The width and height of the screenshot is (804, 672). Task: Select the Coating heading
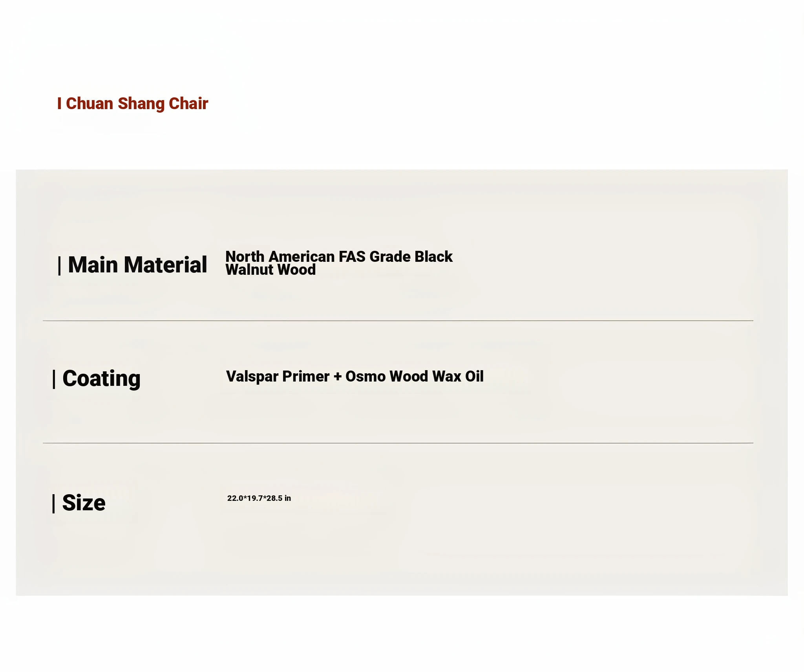(101, 378)
